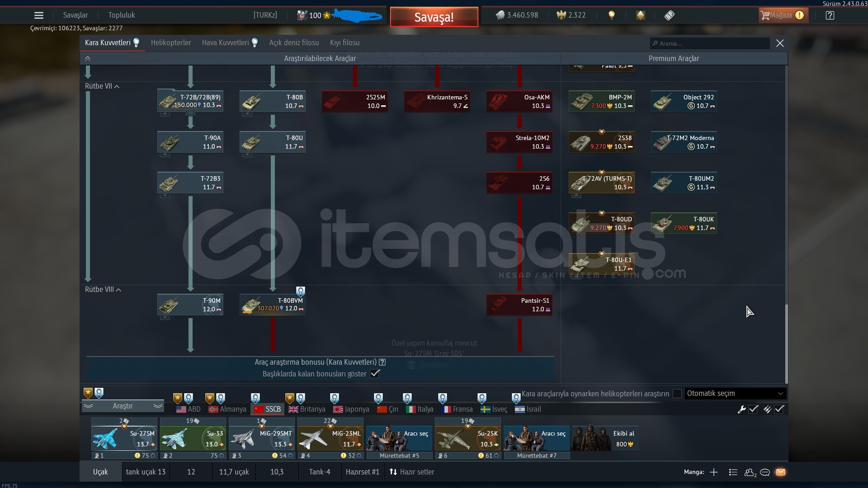Click Aracı seç for Mürettebat #7
This screenshot has width=868, height=488.
pyautogui.click(x=536, y=438)
